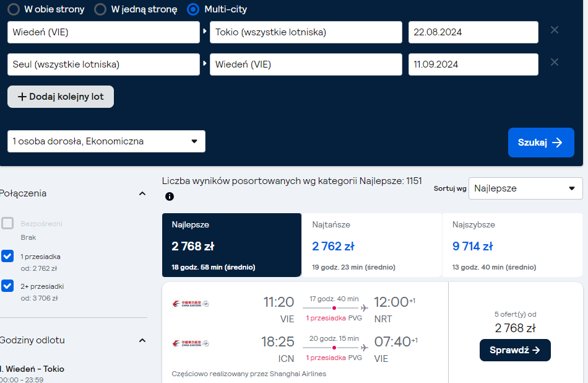Select the W obie strony radio button
The image size is (588, 383).
(14, 9)
